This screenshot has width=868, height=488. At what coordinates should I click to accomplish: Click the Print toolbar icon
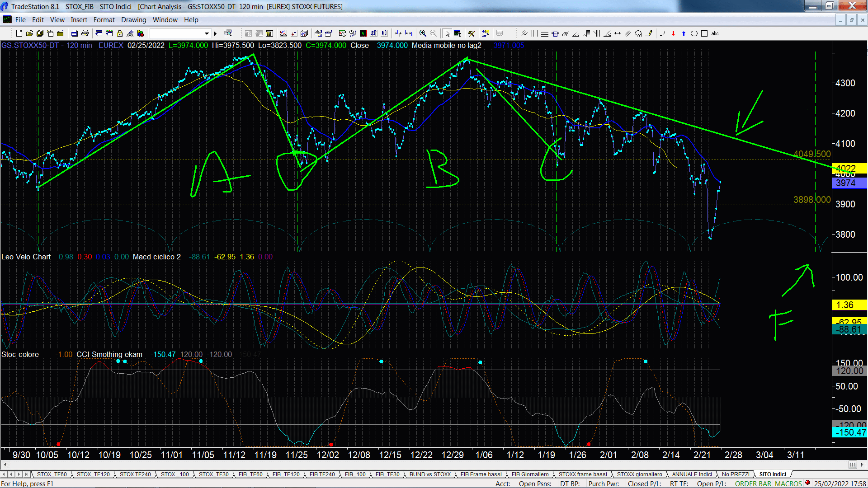85,33
